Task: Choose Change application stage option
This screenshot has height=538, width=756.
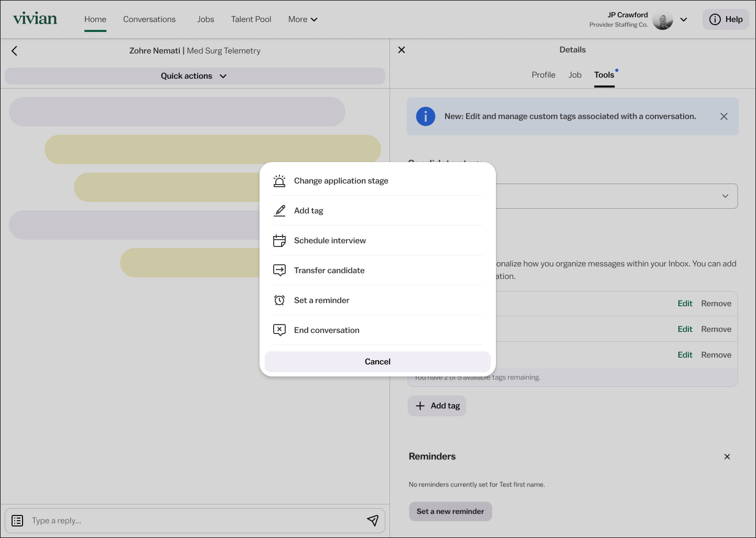Action: (377, 181)
